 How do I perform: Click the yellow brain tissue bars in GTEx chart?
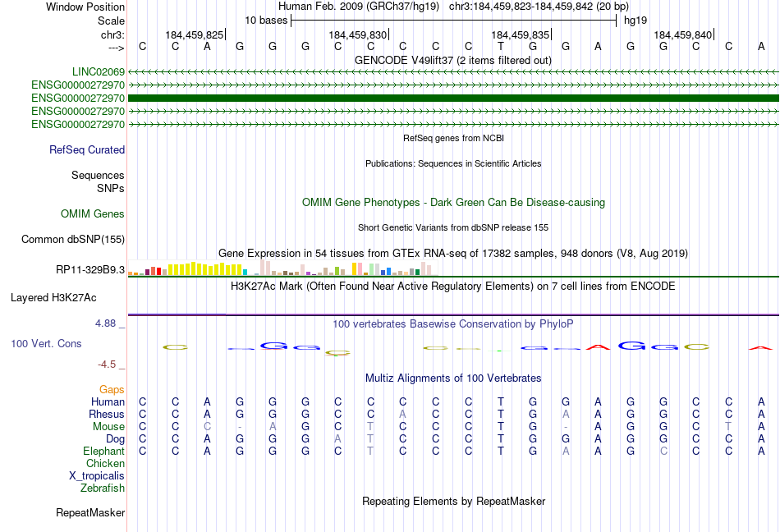204,269
